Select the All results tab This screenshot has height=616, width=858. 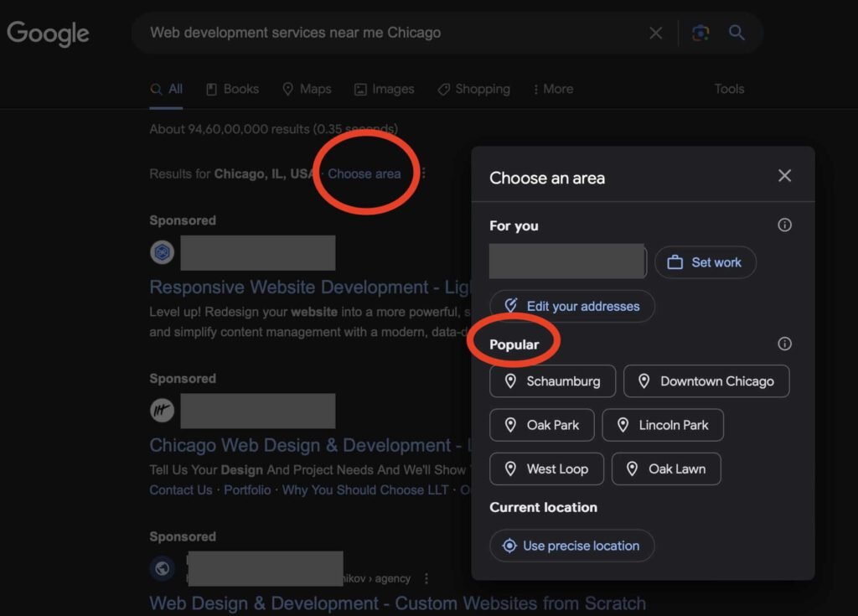point(167,89)
